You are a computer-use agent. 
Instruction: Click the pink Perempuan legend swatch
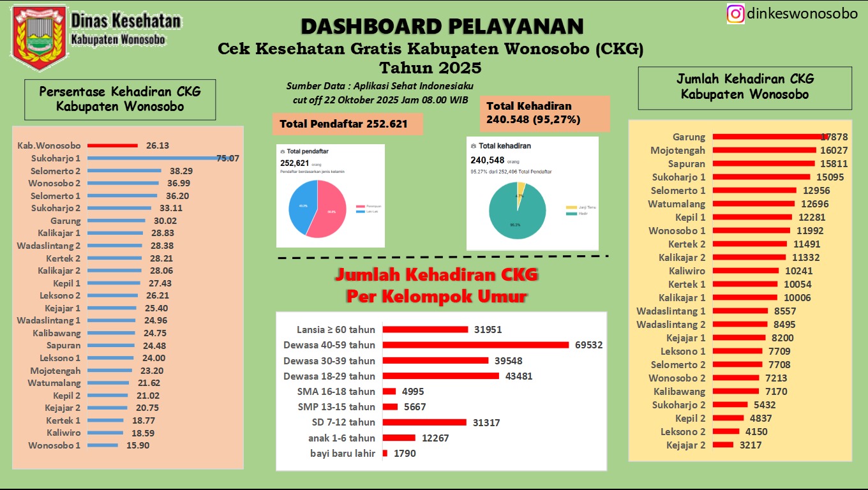360,206
